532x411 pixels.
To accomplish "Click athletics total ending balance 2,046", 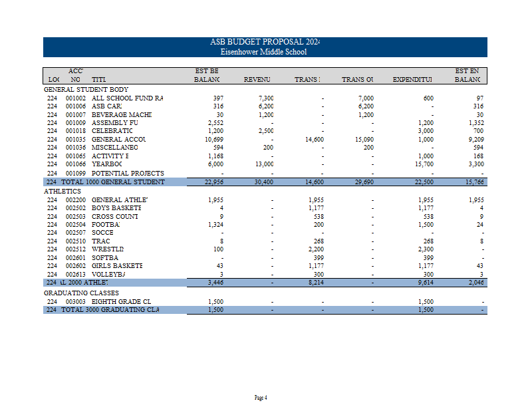I will tap(476, 283).
